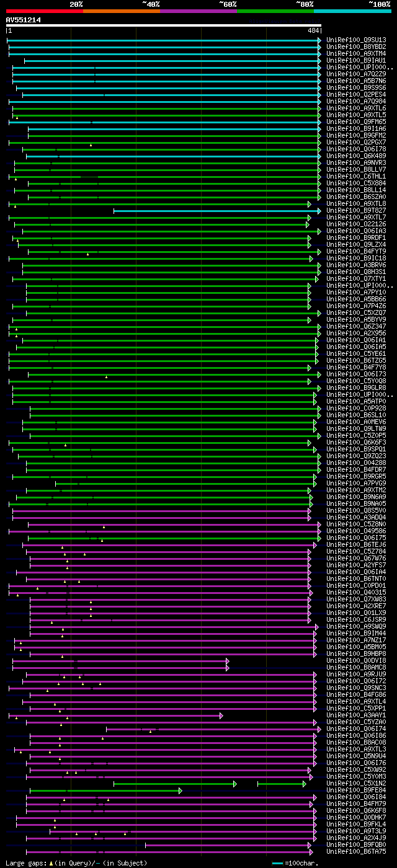Open hit UniRef100_B8YBD2
The height and width of the screenshot is (868, 397).
tap(356, 46)
